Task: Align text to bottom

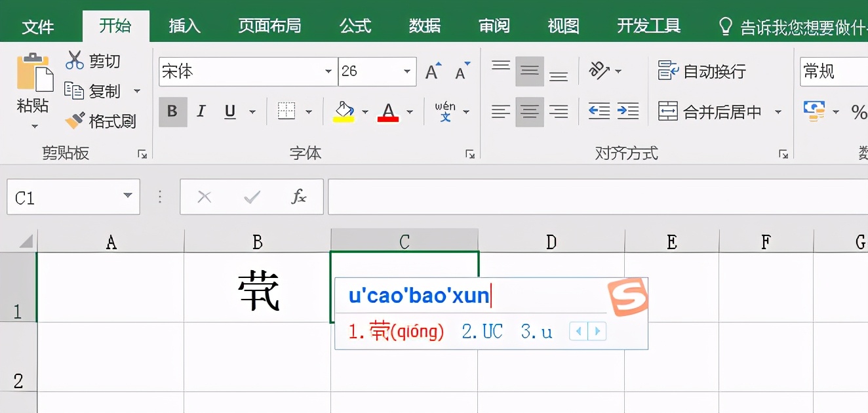Action: [x=559, y=76]
